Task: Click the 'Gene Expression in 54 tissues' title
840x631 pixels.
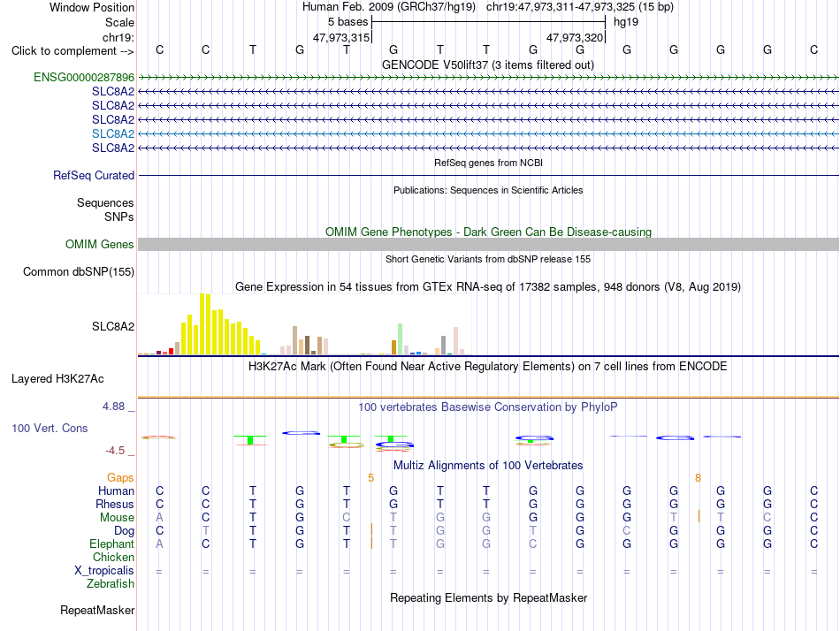Action: point(488,286)
